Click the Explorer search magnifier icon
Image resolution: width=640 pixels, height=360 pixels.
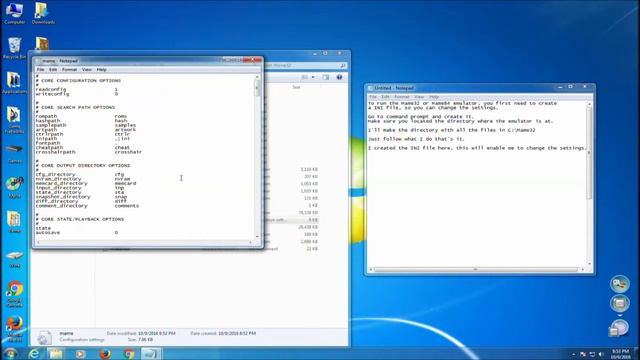[343, 66]
